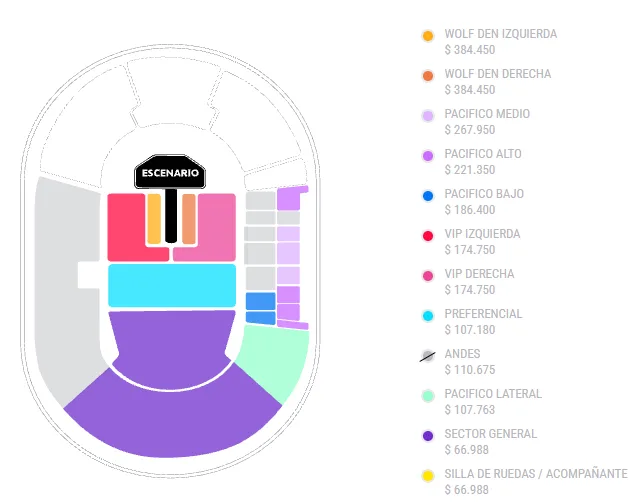Screen dimensions: 643x504
Task: Click the black Escenario stage label
Action: point(170,173)
